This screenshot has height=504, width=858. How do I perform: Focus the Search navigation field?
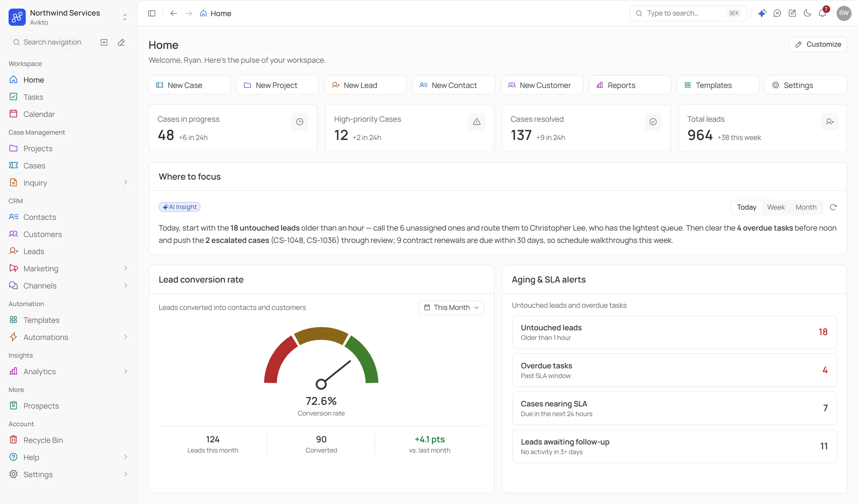pyautogui.click(x=51, y=42)
